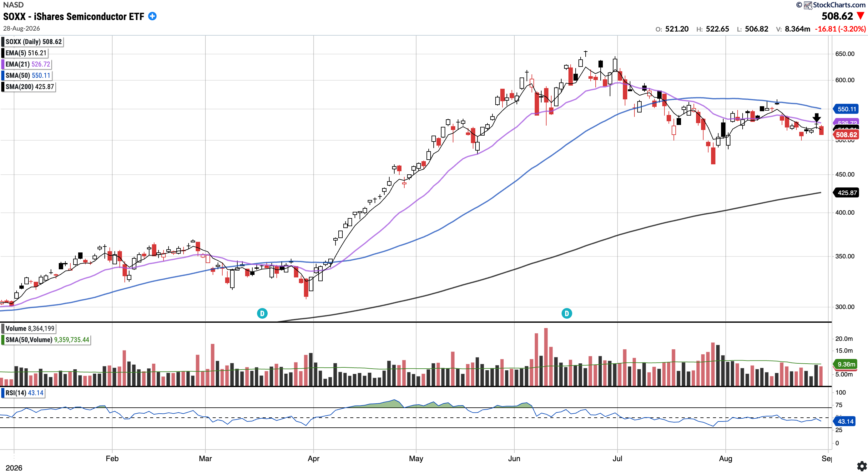The image size is (868, 473).
Task: Click the blue plus icon beside SOXX title
Action: (152, 16)
